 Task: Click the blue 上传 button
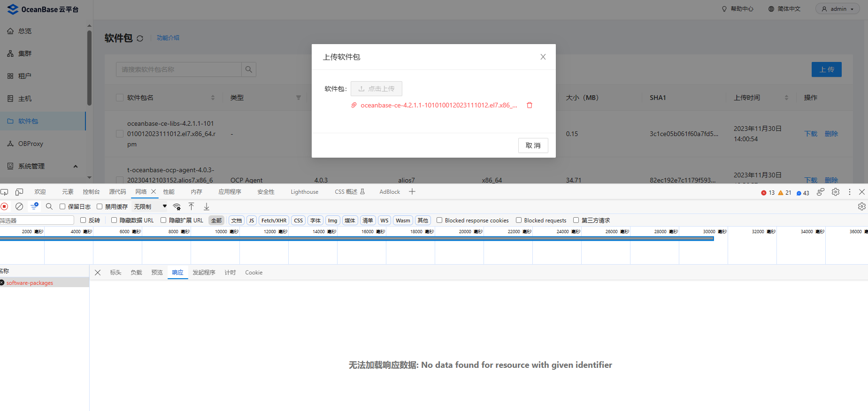(x=827, y=69)
